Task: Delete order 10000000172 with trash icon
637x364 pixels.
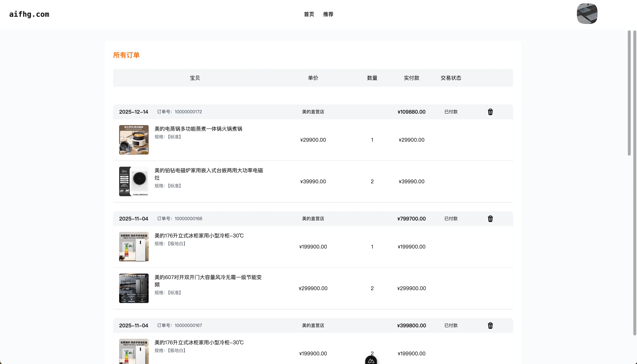Action: (490, 112)
